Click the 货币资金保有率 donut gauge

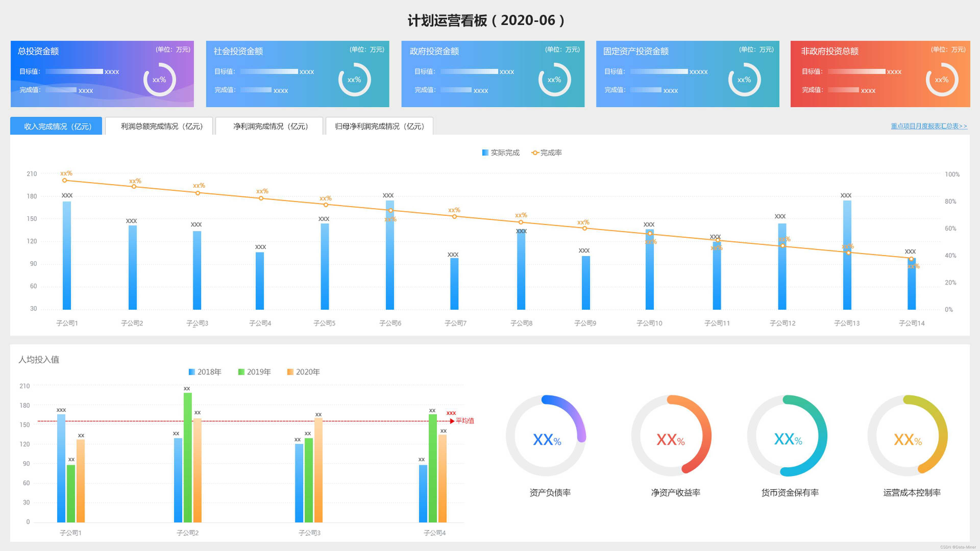[x=787, y=435]
